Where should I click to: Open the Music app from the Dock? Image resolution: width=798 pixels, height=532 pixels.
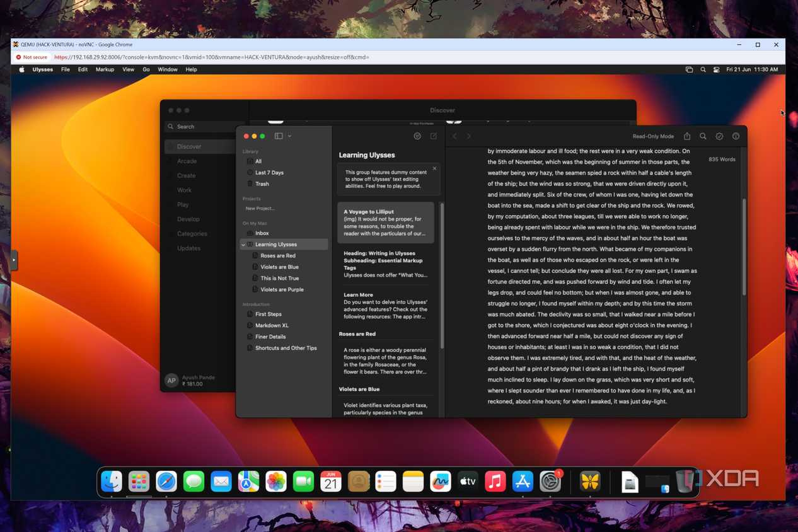pos(495,482)
